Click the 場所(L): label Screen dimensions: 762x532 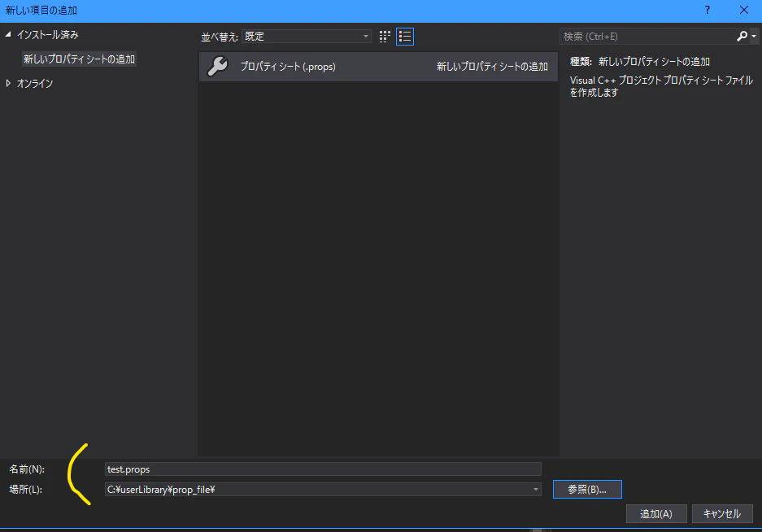click(x=26, y=489)
